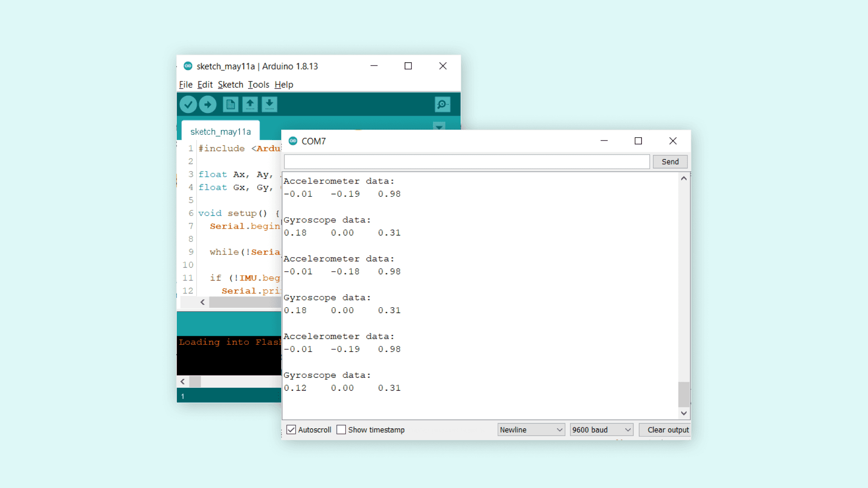Open the Newline line-ending dropdown
Screen dimensions: 868x488
(x=531, y=430)
